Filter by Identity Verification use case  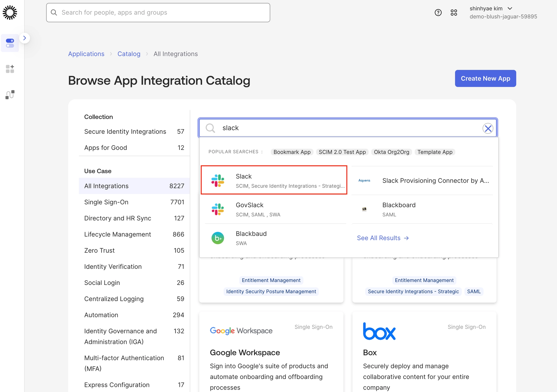(134, 267)
